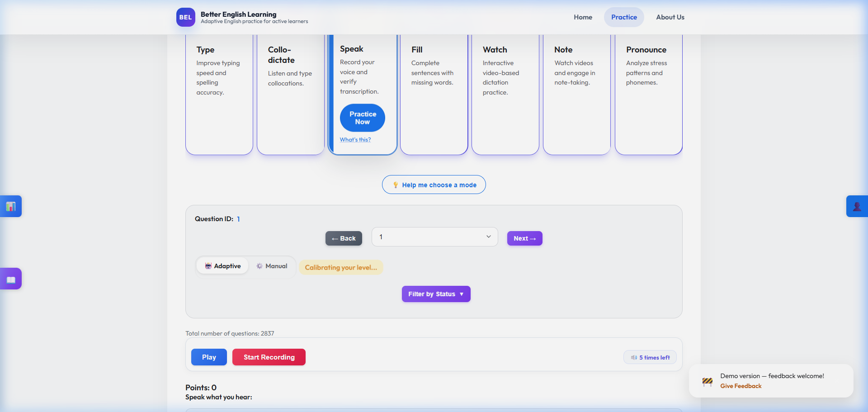Select the Collo-dictate mode card
The height and width of the screenshot is (412, 868).
pos(291,95)
